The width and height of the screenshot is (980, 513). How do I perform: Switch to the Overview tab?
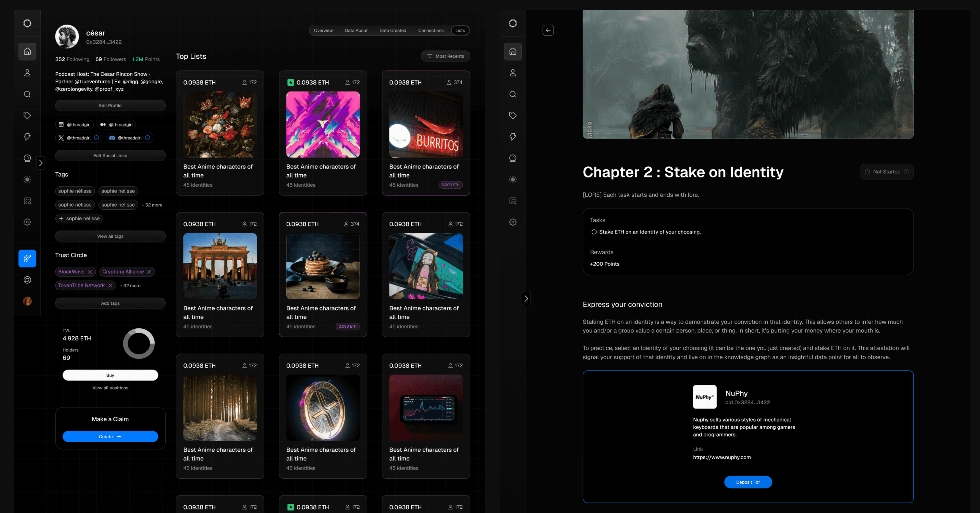(x=323, y=30)
